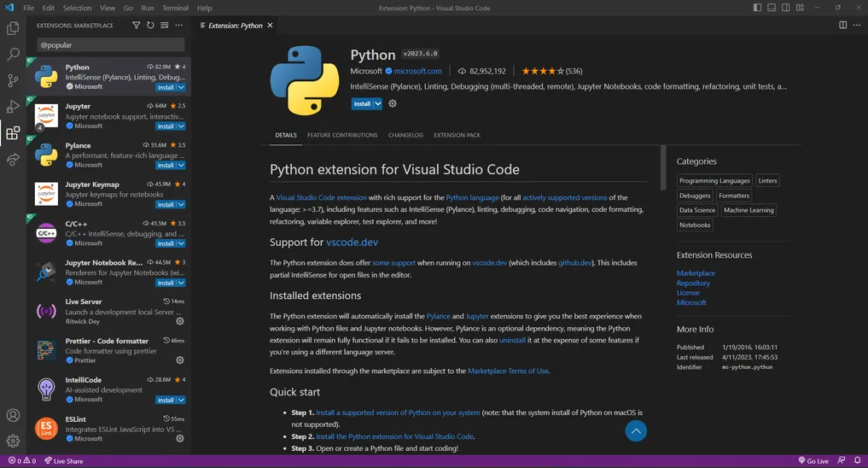The height and width of the screenshot is (468, 868).
Task: Expand the Install dropdown in Python details
Action: (x=377, y=103)
